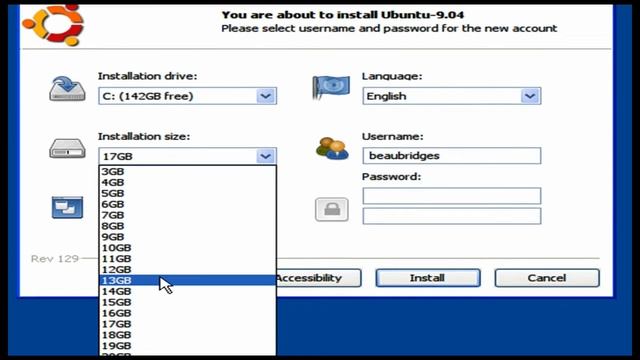Pick 11GB from the size list
This screenshot has width=640, height=360.
coord(187,258)
